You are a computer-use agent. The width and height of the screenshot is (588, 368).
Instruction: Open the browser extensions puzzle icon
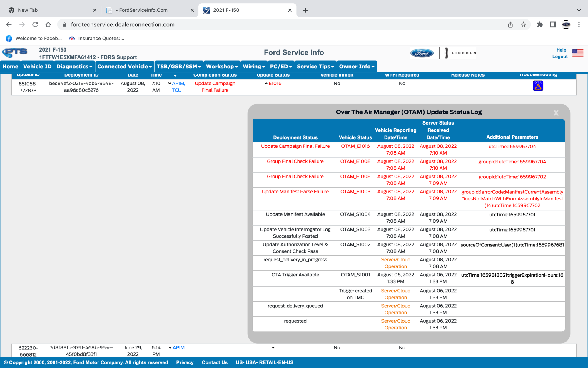pos(540,24)
